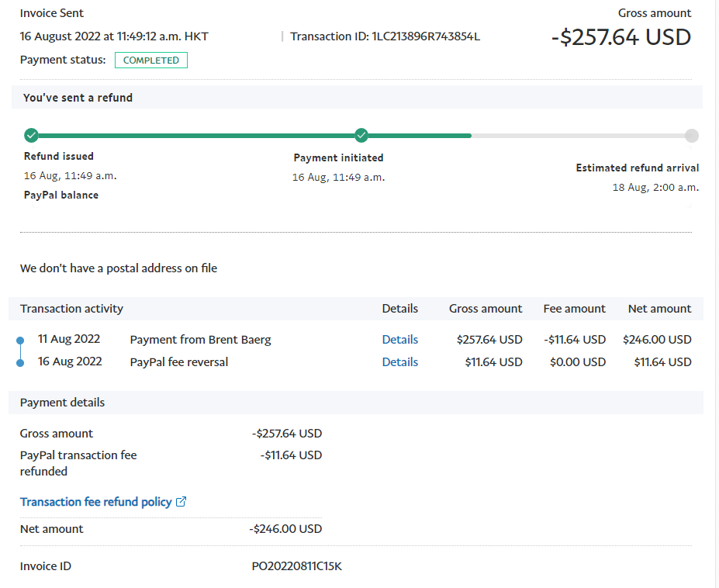This screenshot has height=588, width=719.
Task: Click the grey Estimated refund arrival circle
Action: point(692,136)
